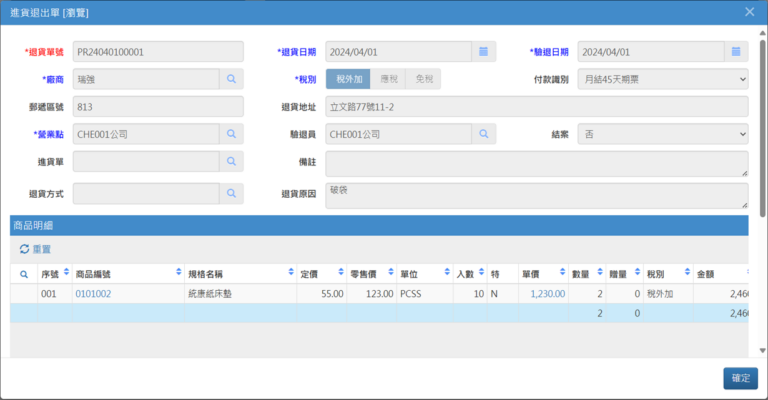Close the 進貨退出單 dialog
Screen dimensions: 768x400
(x=749, y=12)
